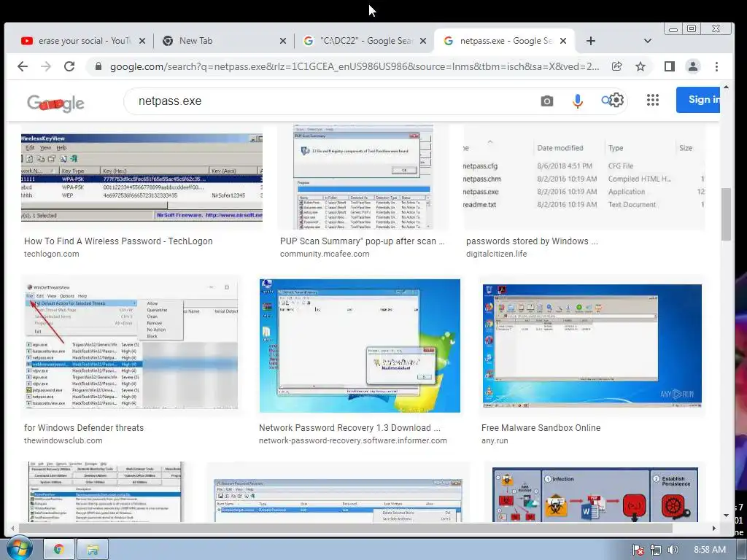Open the File Explorer taskbar icon

coord(93,550)
